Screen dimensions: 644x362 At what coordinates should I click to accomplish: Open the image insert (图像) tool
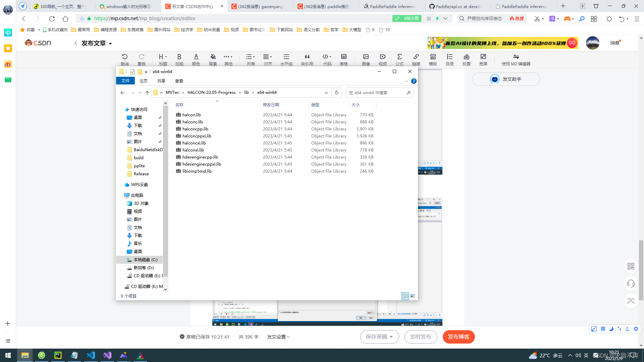pyautogui.click(x=366, y=59)
